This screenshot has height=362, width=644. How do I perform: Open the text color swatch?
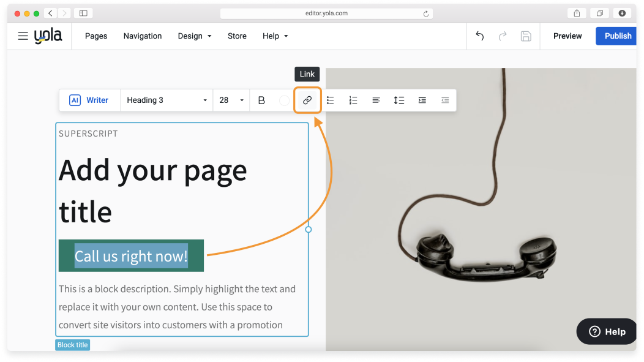284,100
